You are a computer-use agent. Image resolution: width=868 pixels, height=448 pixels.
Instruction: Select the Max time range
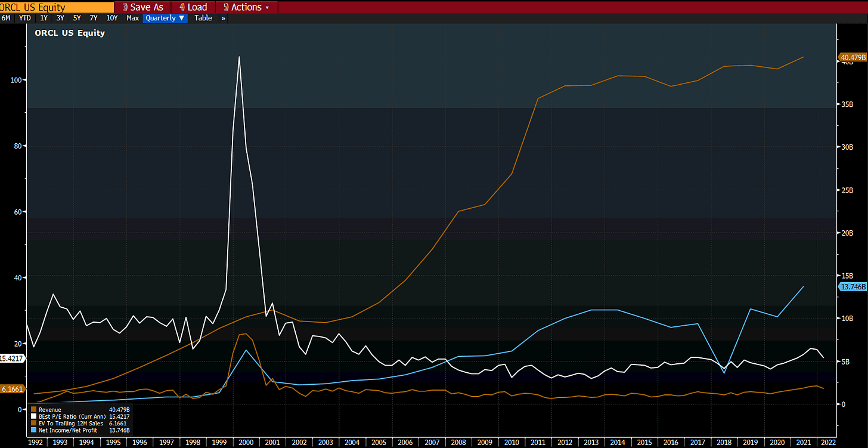pos(132,18)
